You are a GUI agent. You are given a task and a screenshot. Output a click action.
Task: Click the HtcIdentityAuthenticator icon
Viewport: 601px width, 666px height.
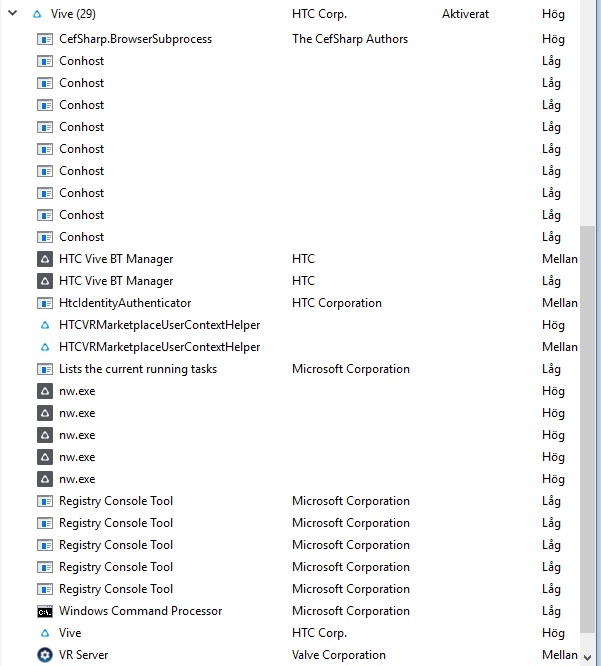point(45,303)
